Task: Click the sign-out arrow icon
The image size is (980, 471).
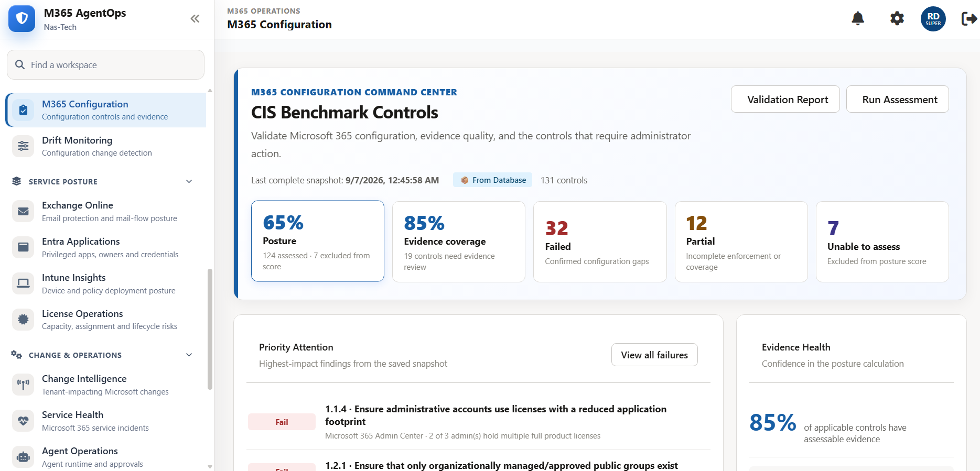Action: 969,19
